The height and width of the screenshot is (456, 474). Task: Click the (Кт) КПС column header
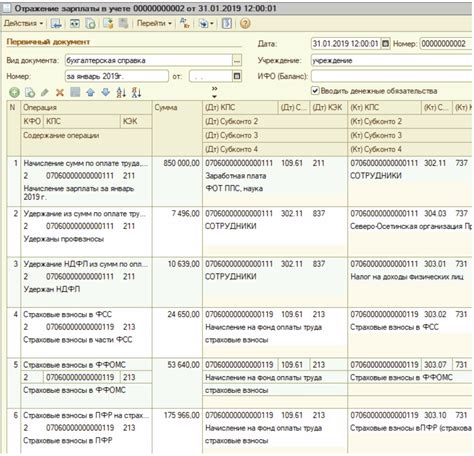point(384,107)
